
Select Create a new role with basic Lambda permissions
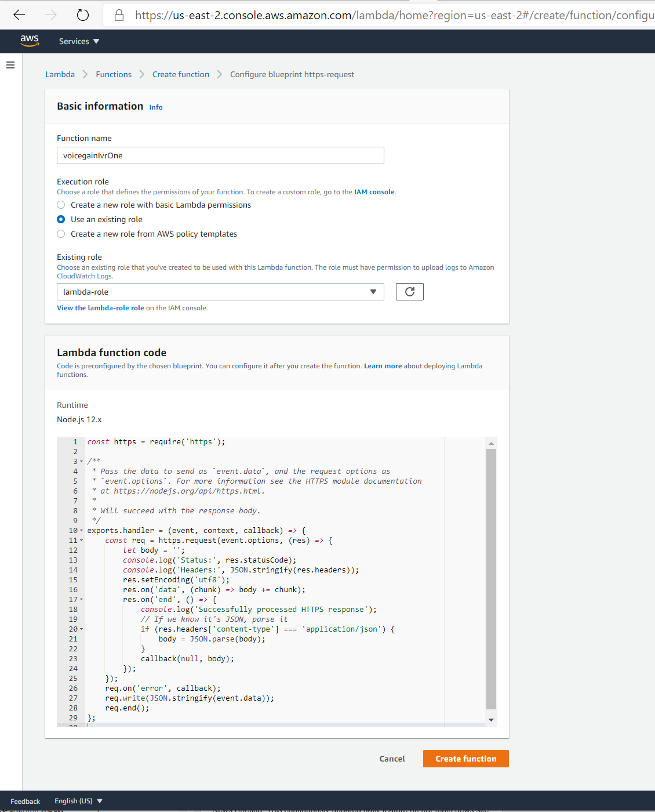coord(61,205)
